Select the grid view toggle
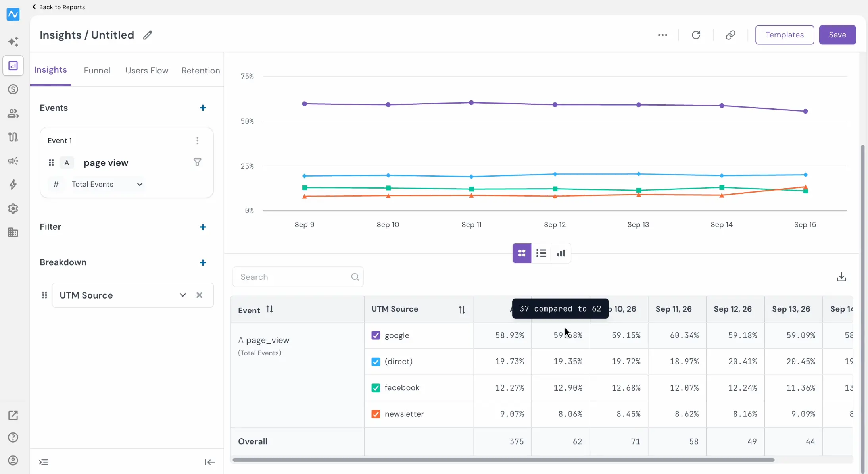Screen dimensions: 868x474 click(522, 253)
